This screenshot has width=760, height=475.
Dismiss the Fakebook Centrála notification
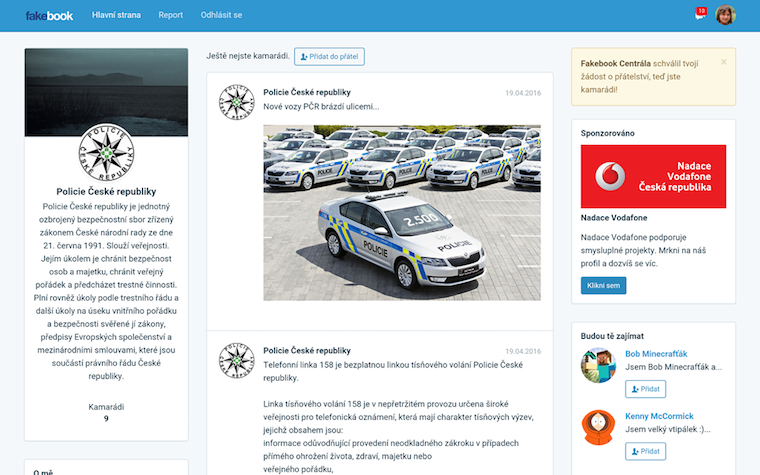point(724,62)
